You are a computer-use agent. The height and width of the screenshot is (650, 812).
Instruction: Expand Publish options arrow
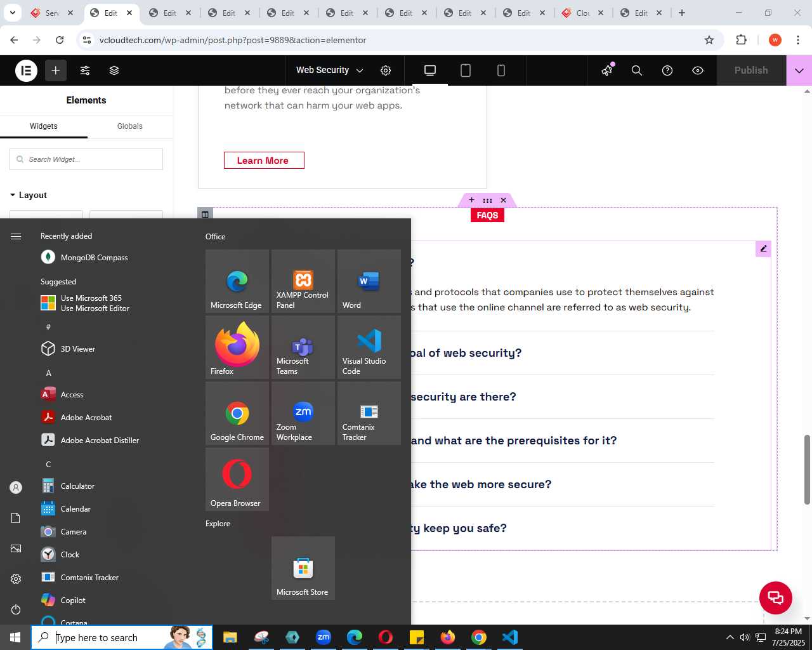[799, 70]
